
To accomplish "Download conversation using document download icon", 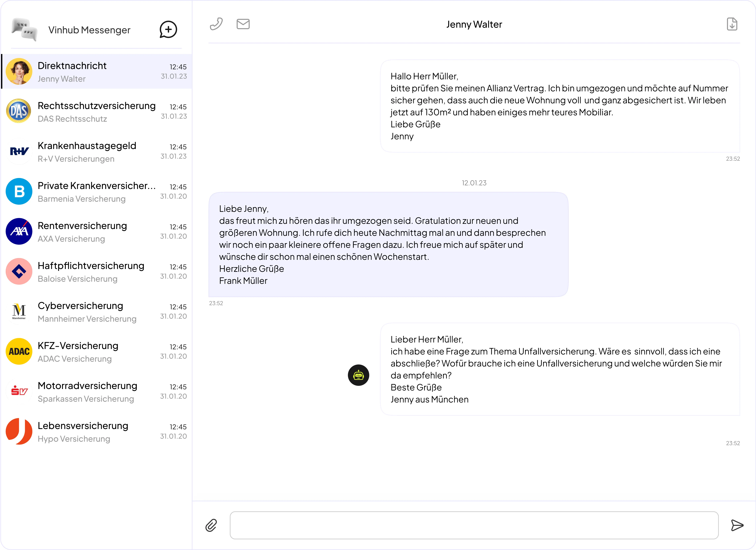I will [732, 24].
